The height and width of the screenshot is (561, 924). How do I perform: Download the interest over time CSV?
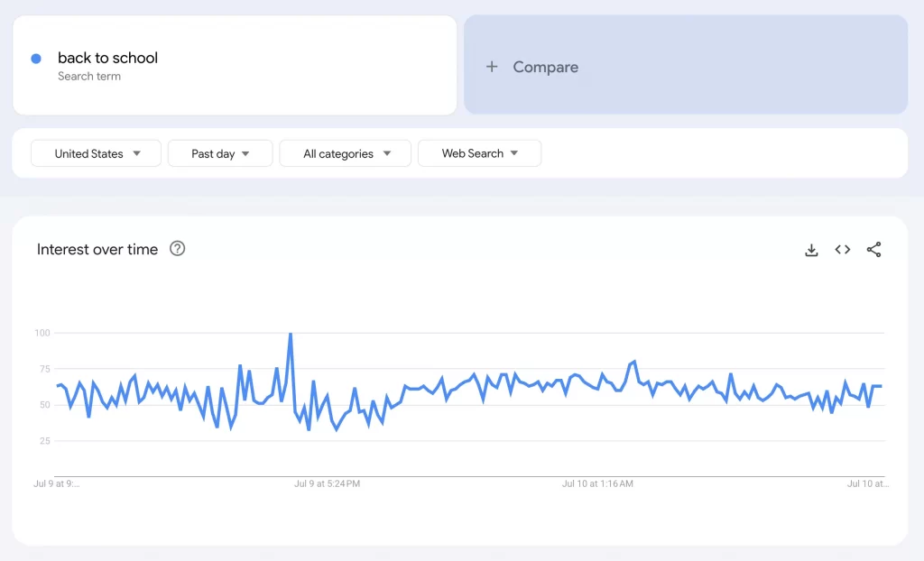[x=811, y=250]
